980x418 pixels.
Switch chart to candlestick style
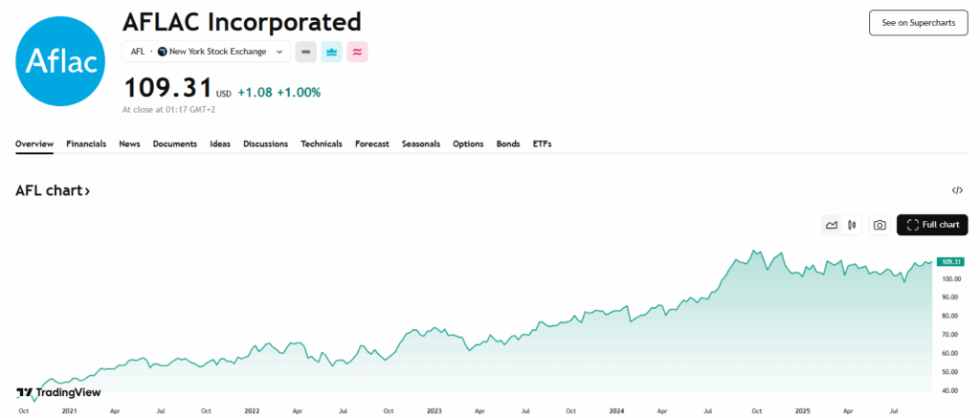click(x=850, y=225)
